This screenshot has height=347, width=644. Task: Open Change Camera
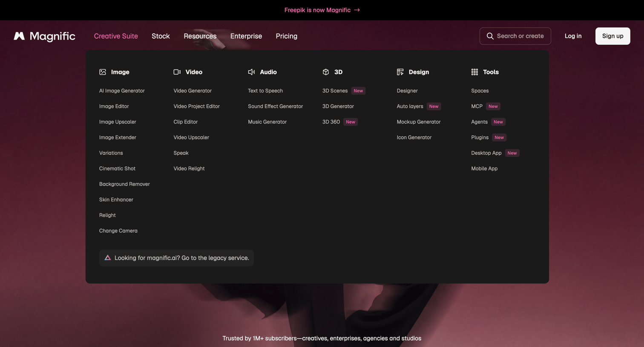118,231
